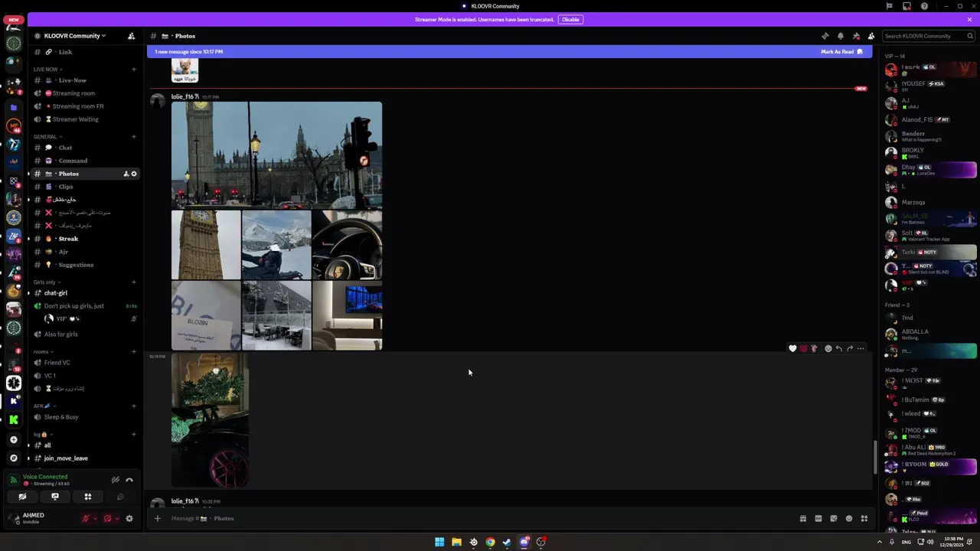Screen dimensions: 980x551
Task: Click the Search KLOOVR Community field
Action: tap(929, 36)
